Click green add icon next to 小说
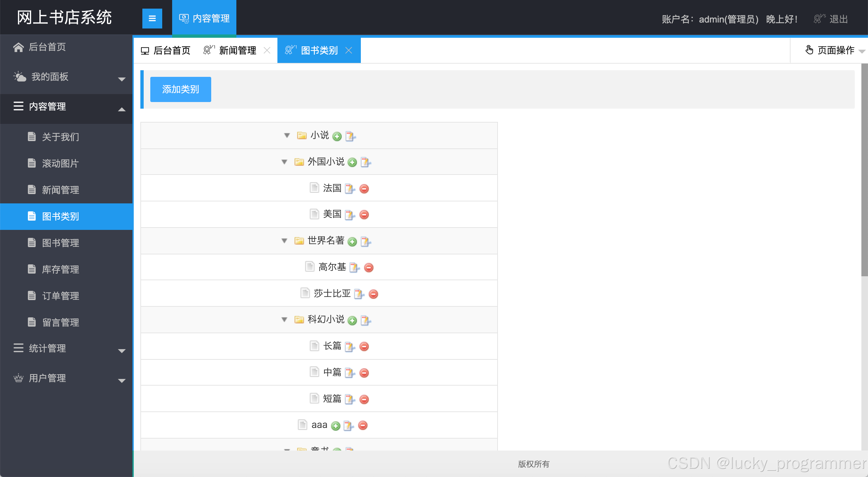The height and width of the screenshot is (477, 868). pyautogui.click(x=337, y=136)
